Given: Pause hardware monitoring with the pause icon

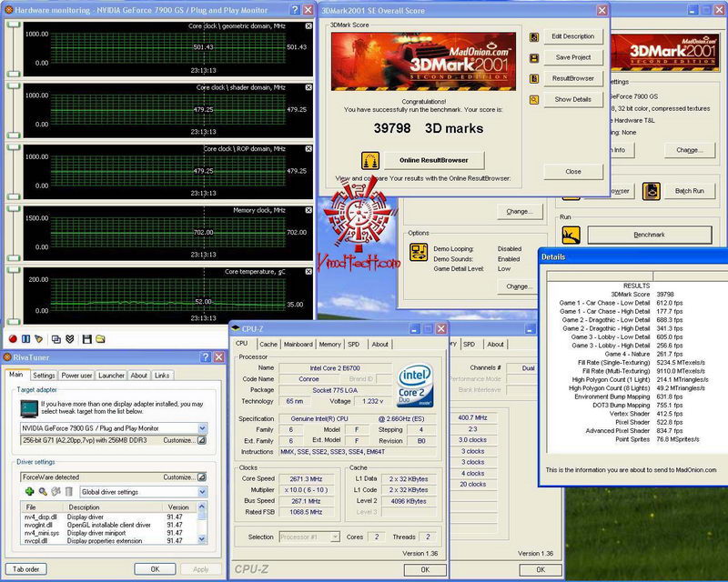Looking at the screenshot, I should coord(26,339).
